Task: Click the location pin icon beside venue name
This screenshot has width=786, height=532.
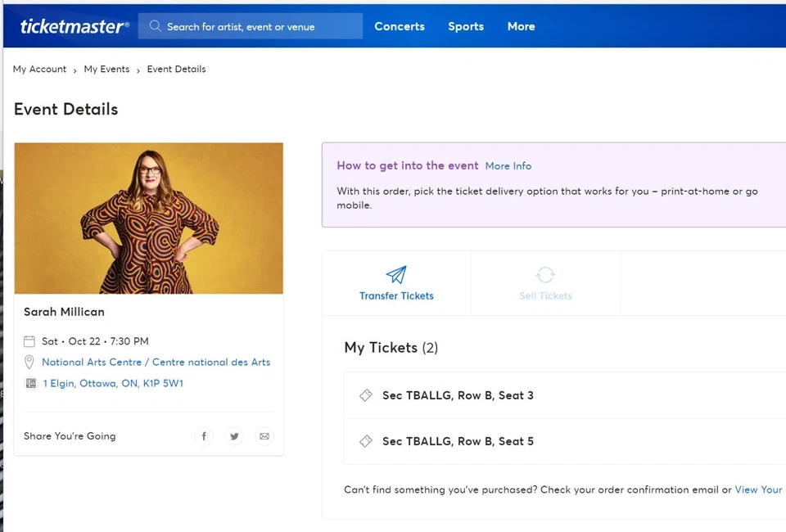Action: (29, 362)
